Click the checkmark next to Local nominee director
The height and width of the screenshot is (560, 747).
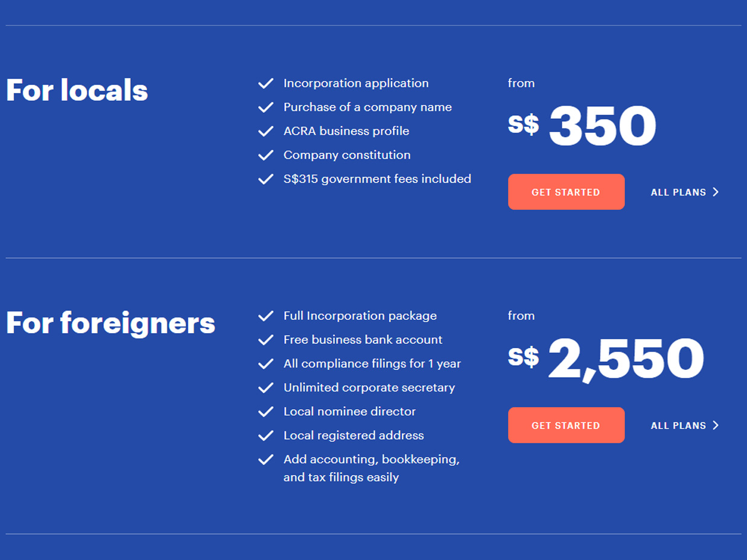265,412
